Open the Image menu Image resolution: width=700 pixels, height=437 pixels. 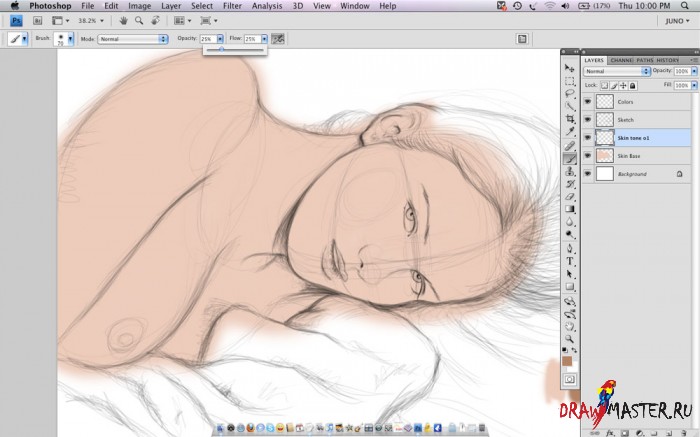(x=139, y=6)
